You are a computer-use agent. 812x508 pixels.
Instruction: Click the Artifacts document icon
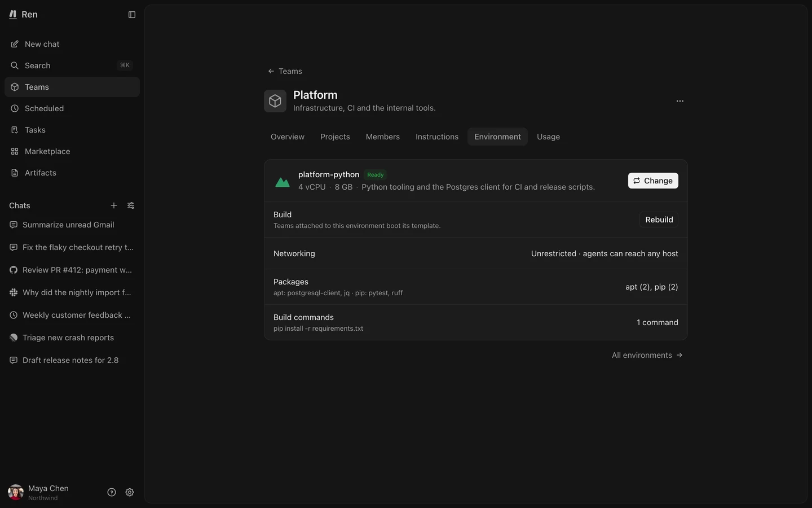pos(15,173)
